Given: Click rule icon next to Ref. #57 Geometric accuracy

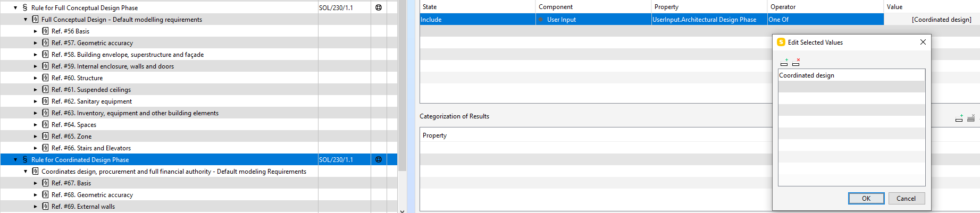Looking at the screenshot, I should pos(45,42).
